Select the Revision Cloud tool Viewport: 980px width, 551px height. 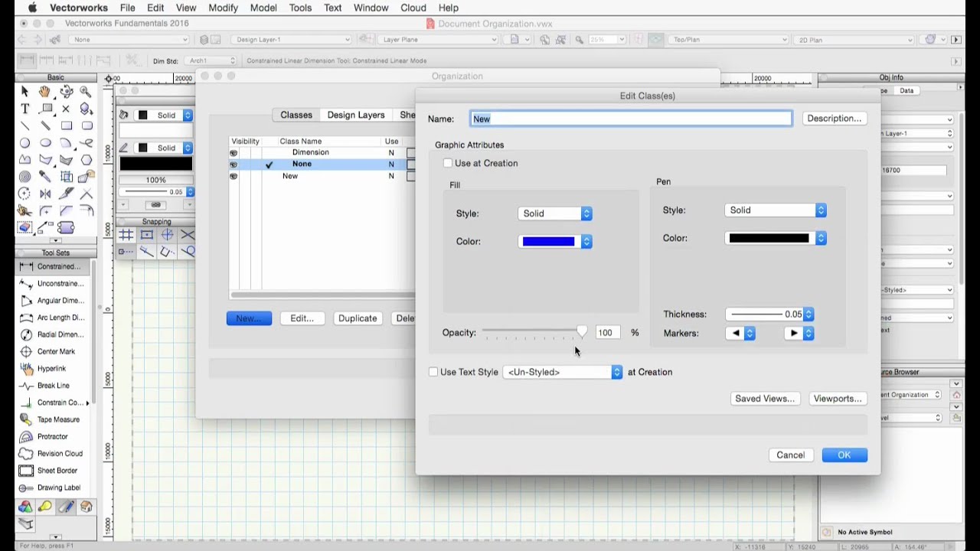[x=52, y=453]
